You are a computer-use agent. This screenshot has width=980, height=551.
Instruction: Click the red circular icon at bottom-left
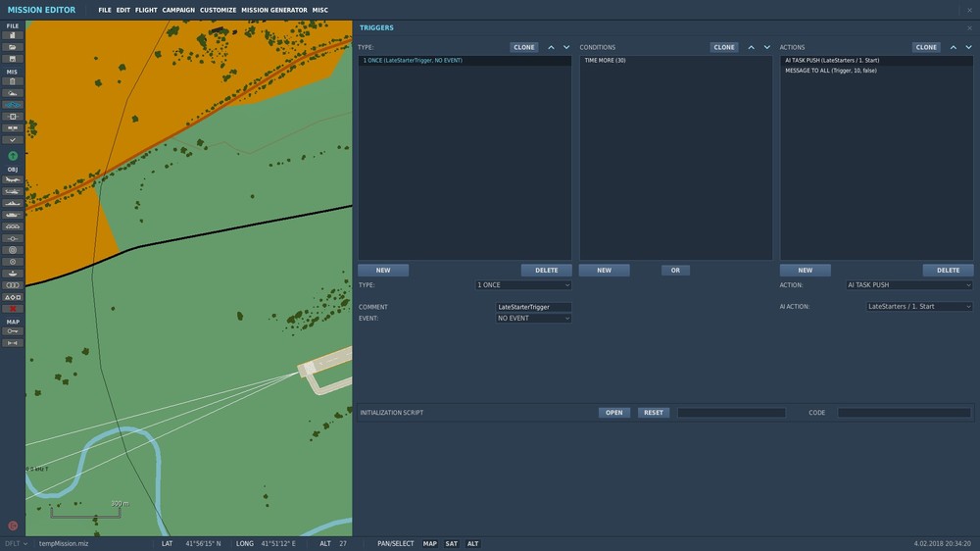coord(13,526)
